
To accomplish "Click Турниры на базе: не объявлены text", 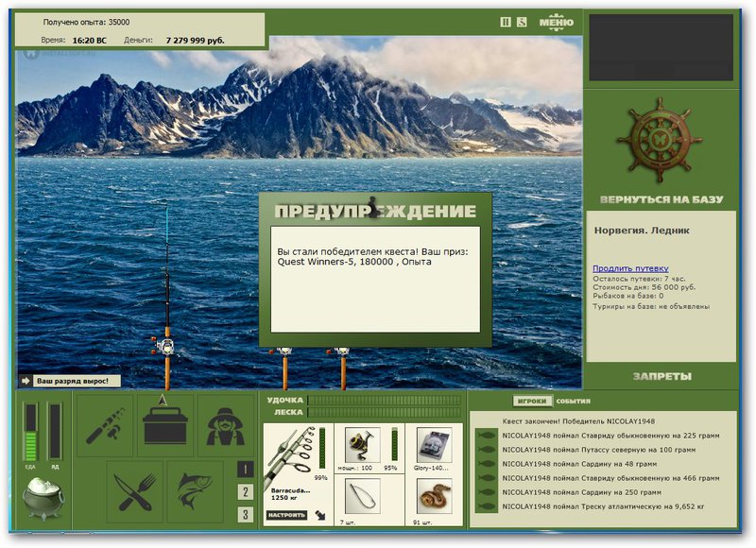I will 651,306.
